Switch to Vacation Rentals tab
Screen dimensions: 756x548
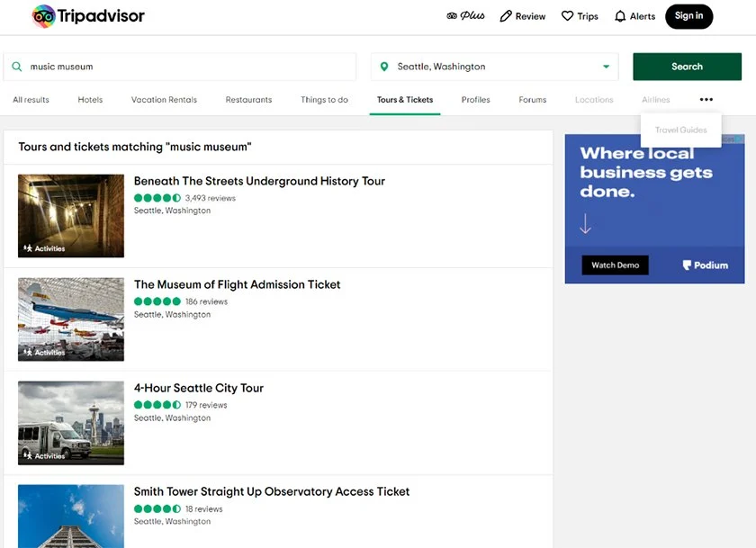164,100
